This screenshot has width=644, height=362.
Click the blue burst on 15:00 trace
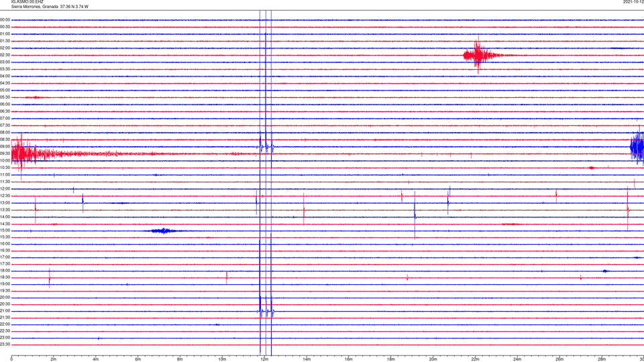click(164, 231)
